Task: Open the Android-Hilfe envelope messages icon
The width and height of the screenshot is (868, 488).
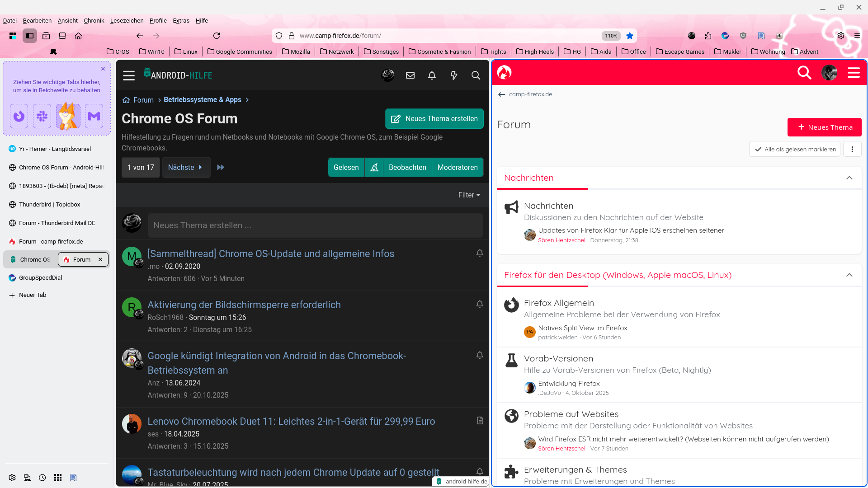Action: click(410, 75)
